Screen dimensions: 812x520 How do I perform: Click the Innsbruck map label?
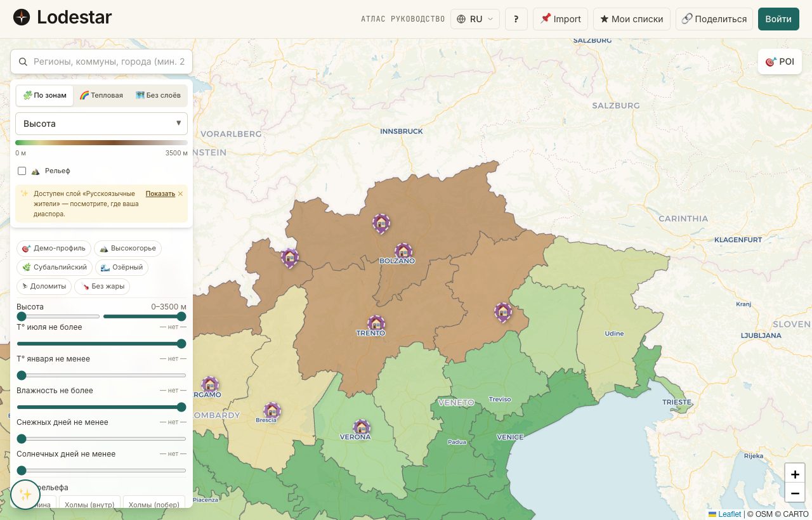click(x=402, y=131)
